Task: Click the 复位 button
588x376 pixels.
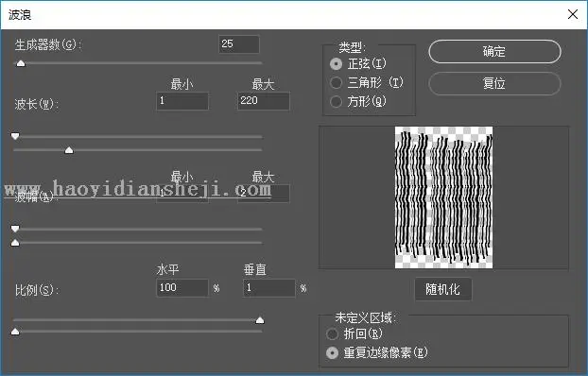Action: point(494,83)
